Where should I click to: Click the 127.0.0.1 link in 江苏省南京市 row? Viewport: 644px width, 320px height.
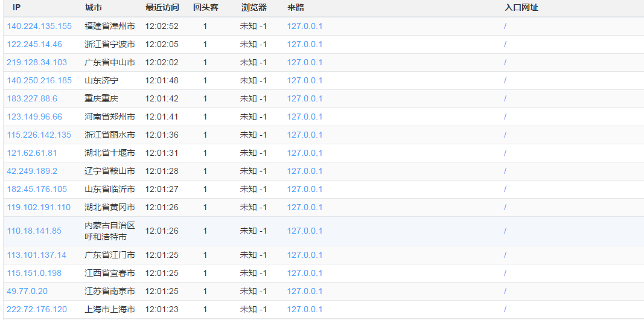(305, 291)
